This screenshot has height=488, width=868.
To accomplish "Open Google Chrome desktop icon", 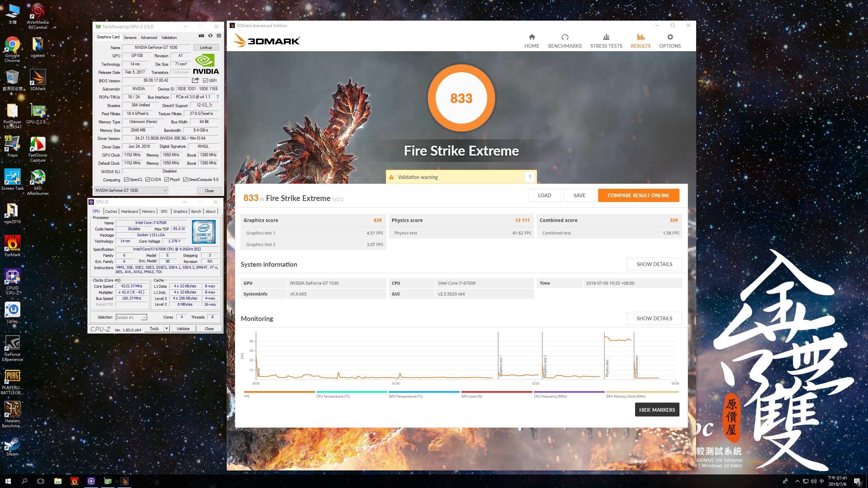I will tap(12, 49).
